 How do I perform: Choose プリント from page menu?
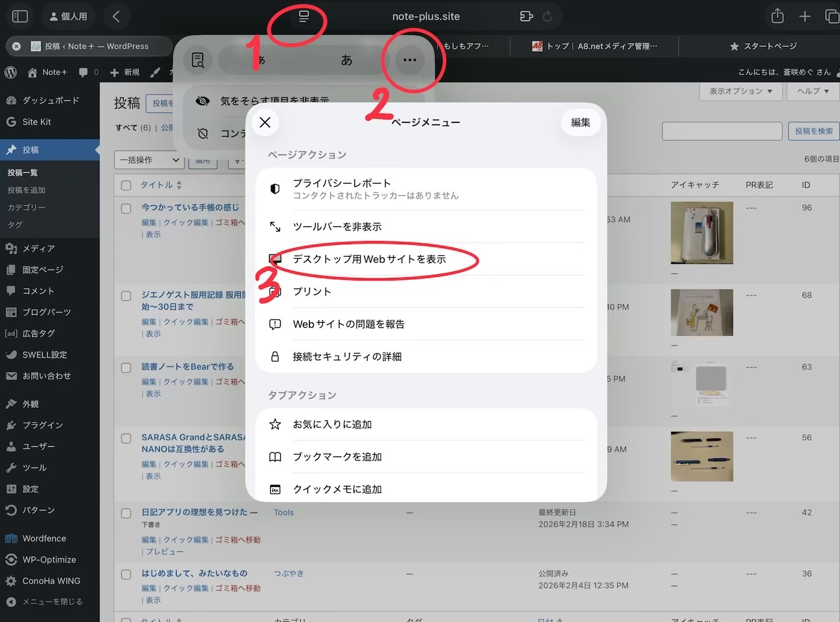[312, 292]
